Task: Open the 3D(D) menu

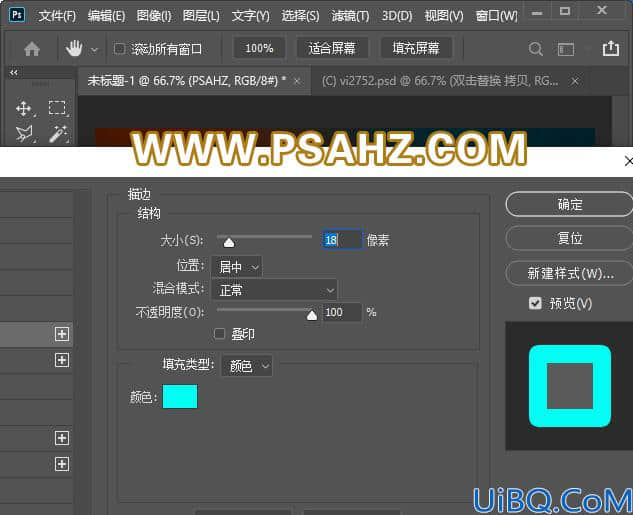Action: pos(397,16)
